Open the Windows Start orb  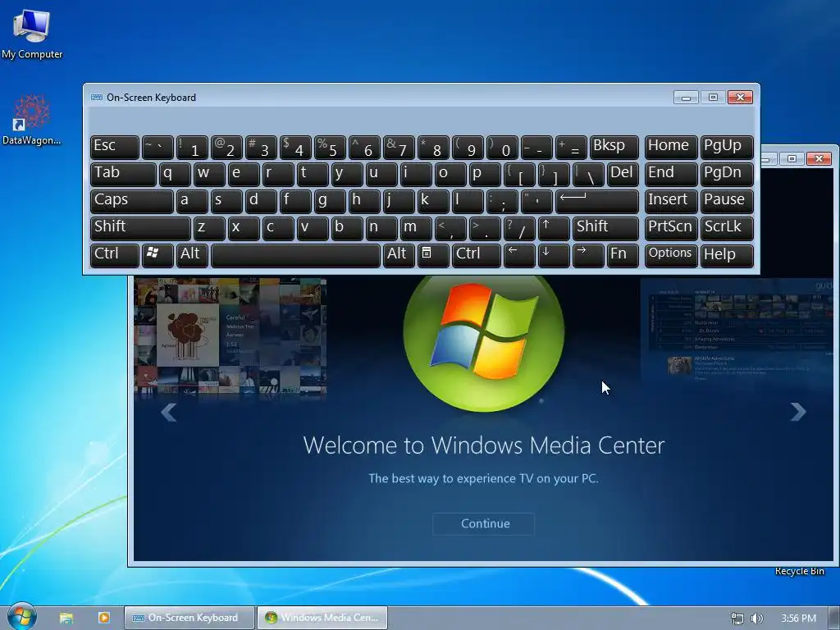tap(21, 616)
